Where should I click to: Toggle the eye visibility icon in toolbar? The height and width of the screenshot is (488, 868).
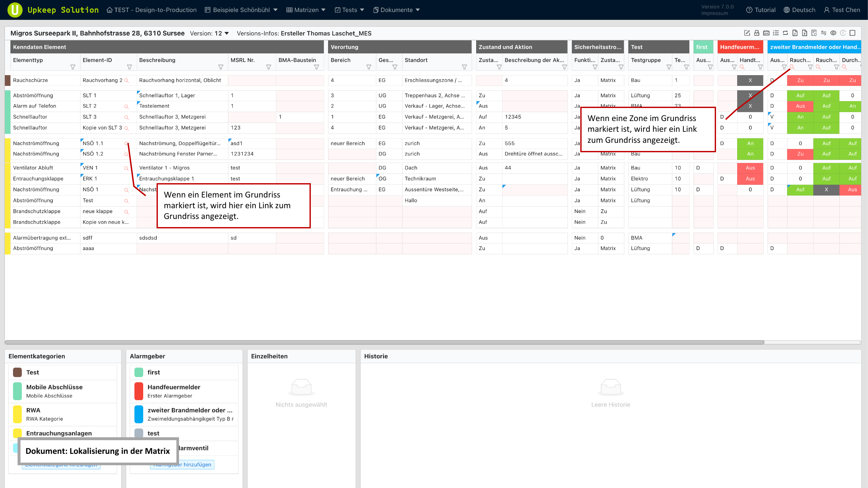[x=833, y=33]
